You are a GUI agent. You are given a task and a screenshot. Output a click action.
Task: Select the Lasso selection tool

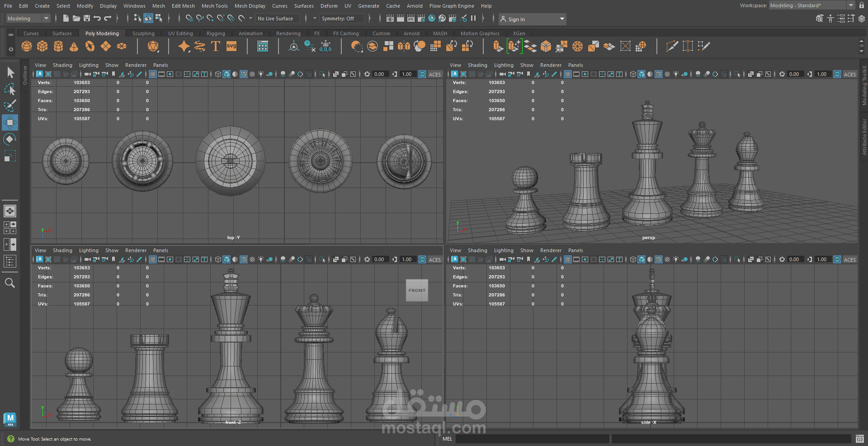(x=10, y=89)
